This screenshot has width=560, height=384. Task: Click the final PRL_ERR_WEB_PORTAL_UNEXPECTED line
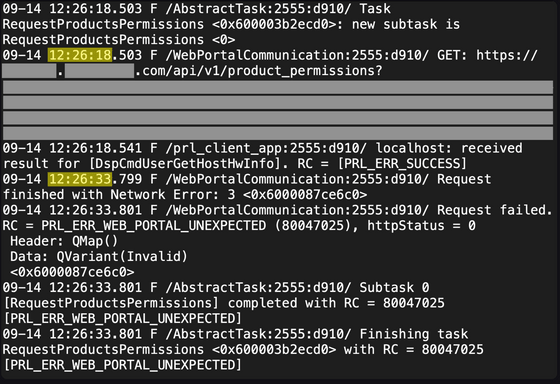tap(122, 365)
